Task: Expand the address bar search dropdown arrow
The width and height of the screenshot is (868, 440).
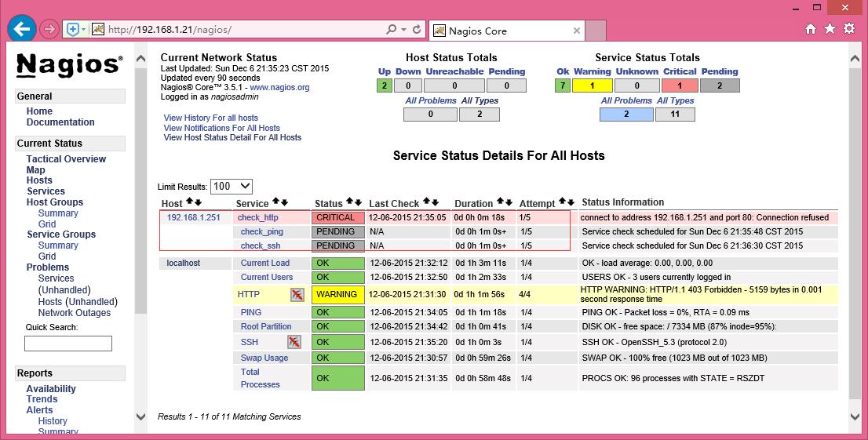Action: 403,29
